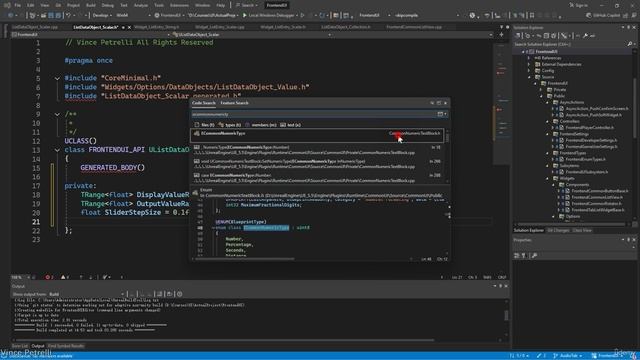Click the Save All icon in toolbar
Image resolution: width=640 pixels, height=360 pixels.
(58, 16)
